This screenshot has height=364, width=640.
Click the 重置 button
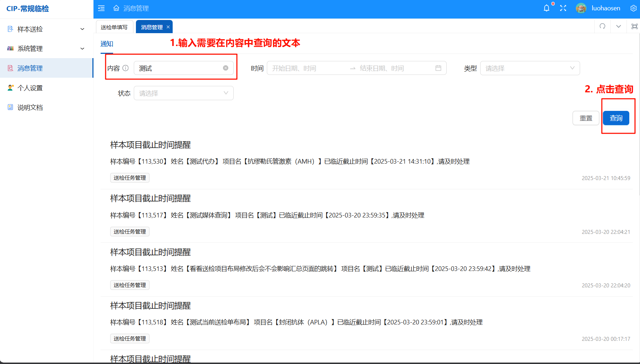(x=586, y=118)
